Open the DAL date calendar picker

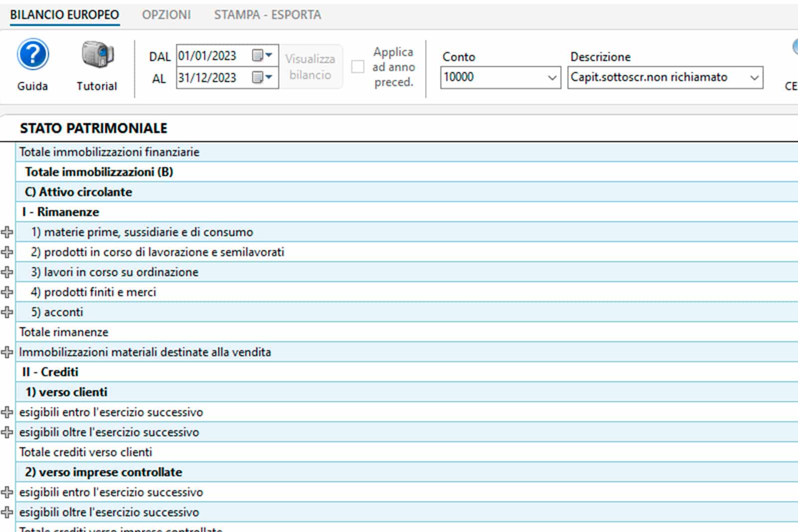coord(262,55)
